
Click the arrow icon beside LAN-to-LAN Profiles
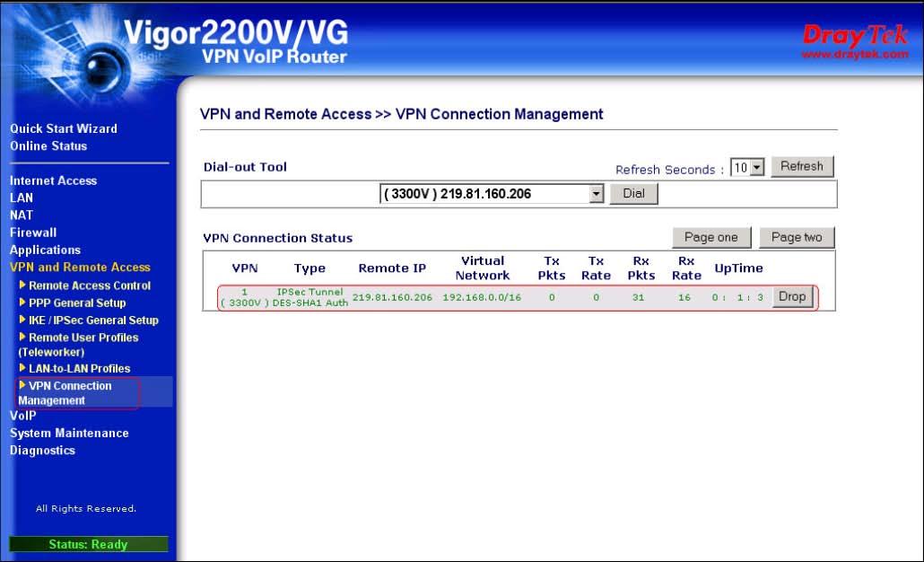click(x=22, y=368)
